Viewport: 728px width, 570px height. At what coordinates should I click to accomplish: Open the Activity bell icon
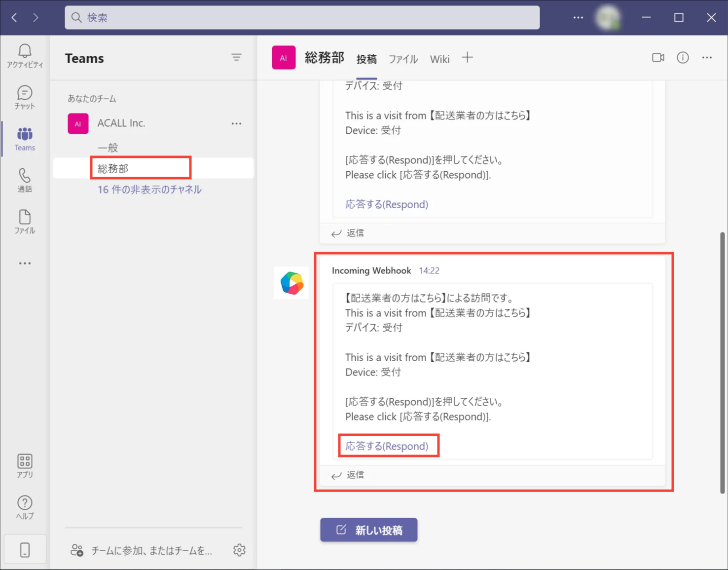25,55
